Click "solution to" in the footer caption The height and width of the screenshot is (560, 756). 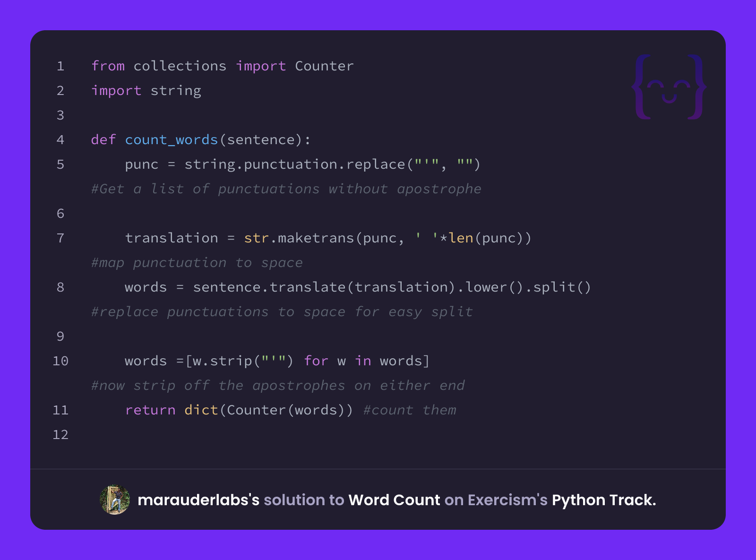[304, 500]
